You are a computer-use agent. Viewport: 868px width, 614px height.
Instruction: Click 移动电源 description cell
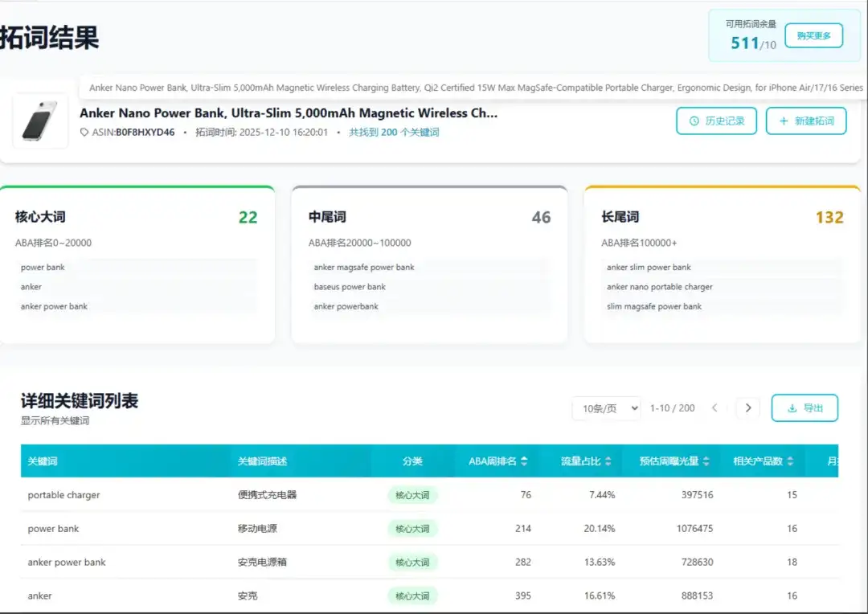point(257,529)
